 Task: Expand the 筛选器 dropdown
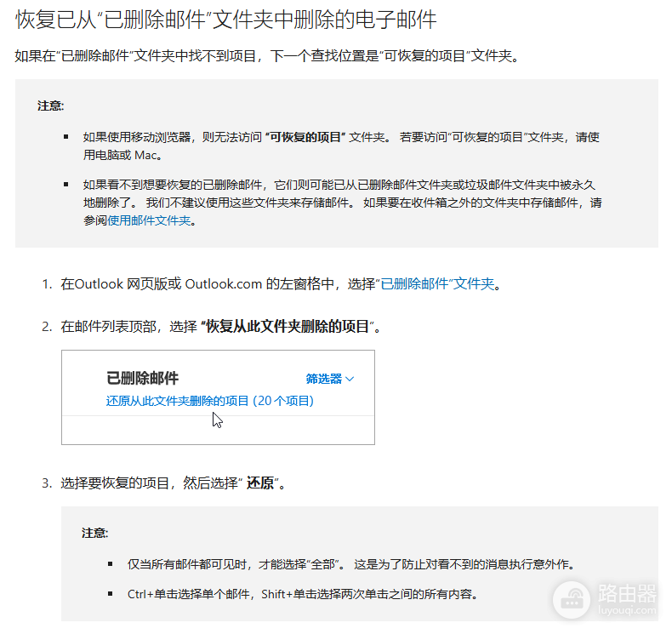(329, 379)
